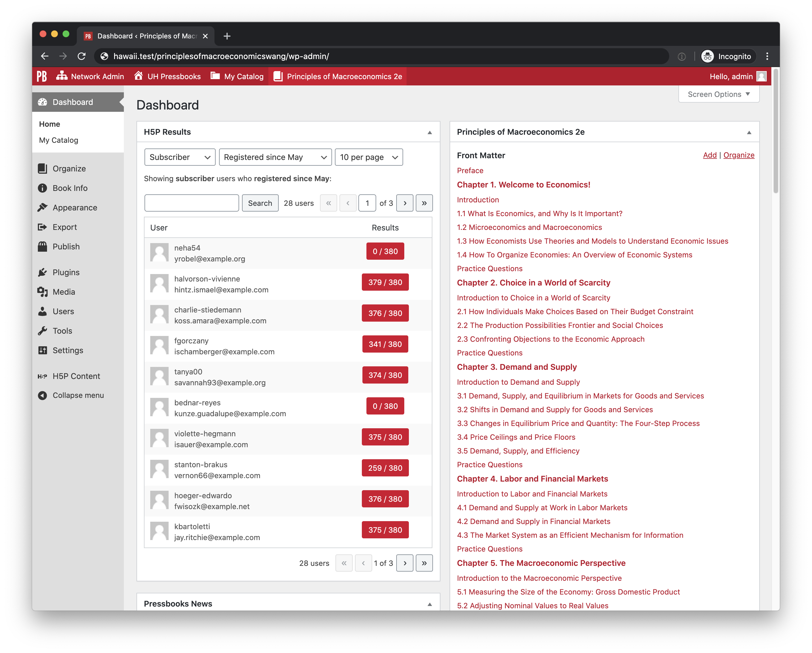Toggle the Pressbooks News widget arrow
This screenshot has width=812, height=653.
tap(430, 604)
